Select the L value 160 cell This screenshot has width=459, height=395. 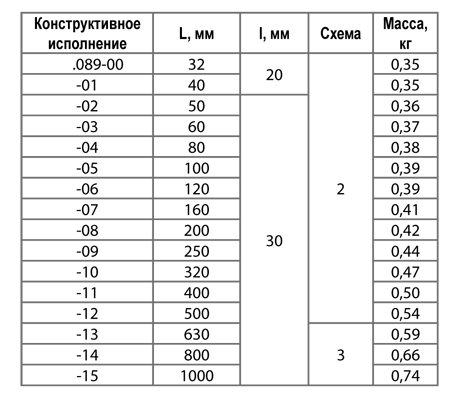[x=197, y=209]
